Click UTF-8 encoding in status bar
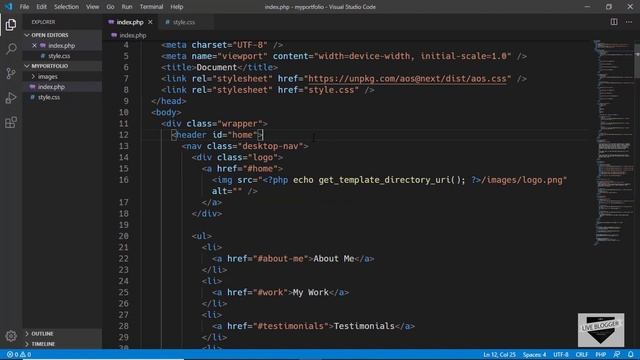The image size is (640, 360). (561, 355)
